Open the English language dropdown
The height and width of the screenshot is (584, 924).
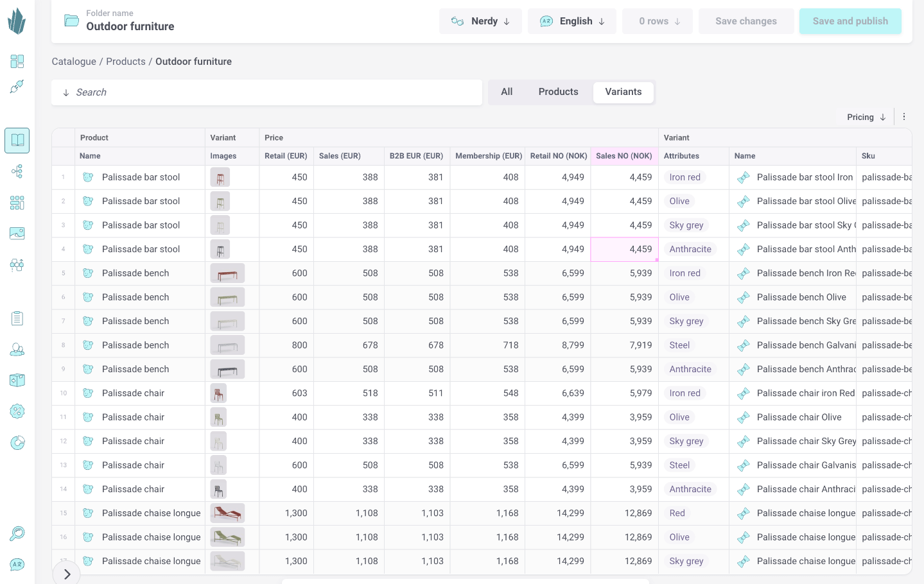click(x=572, y=21)
